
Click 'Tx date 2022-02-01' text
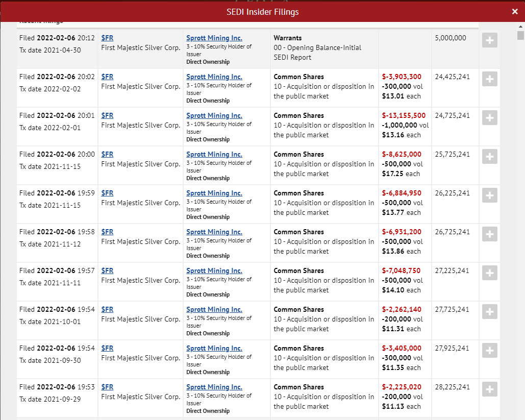[x=50, y=128]
